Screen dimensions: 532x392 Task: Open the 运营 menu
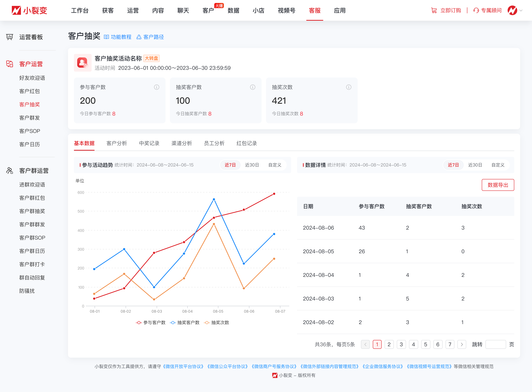(x=133, y=10)
